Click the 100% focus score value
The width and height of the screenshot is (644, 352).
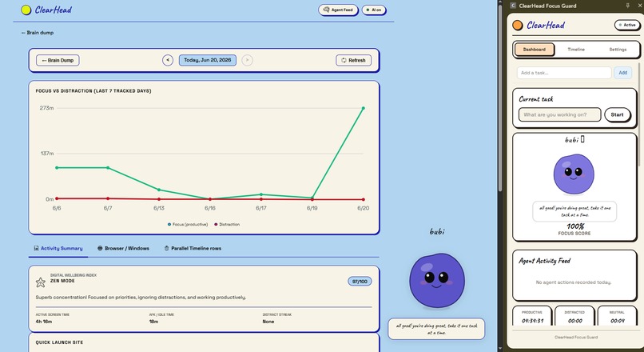(x=575, y=226)
